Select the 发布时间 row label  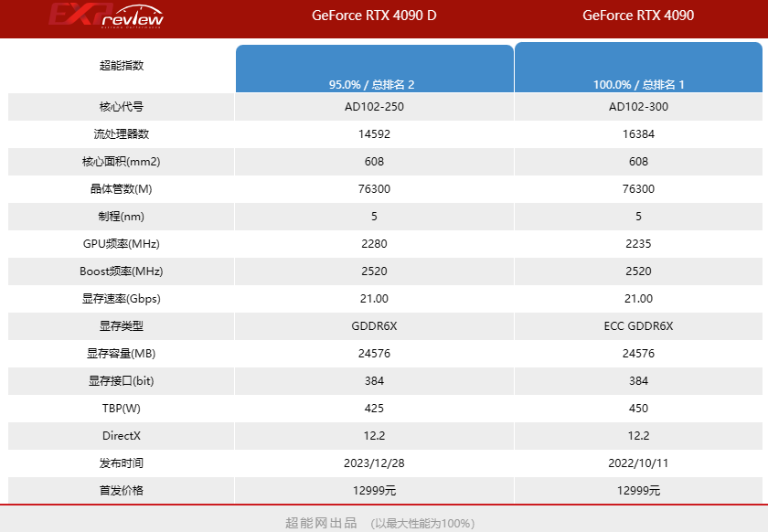click(x=120, y=463)
